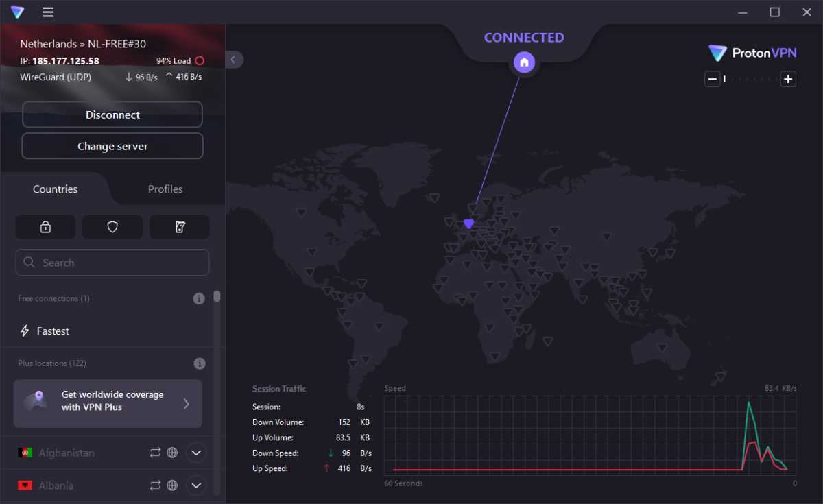
Task: Click the connection arrows icon beside Albania
Action: click(155, 485)
